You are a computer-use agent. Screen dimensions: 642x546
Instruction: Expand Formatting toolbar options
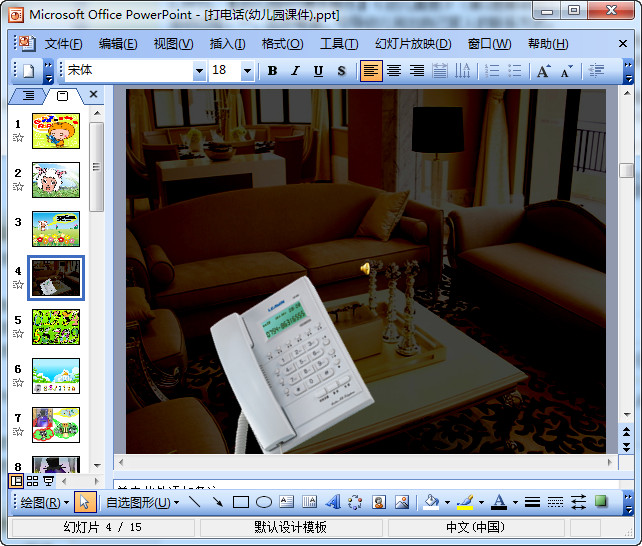click(628, 71)
